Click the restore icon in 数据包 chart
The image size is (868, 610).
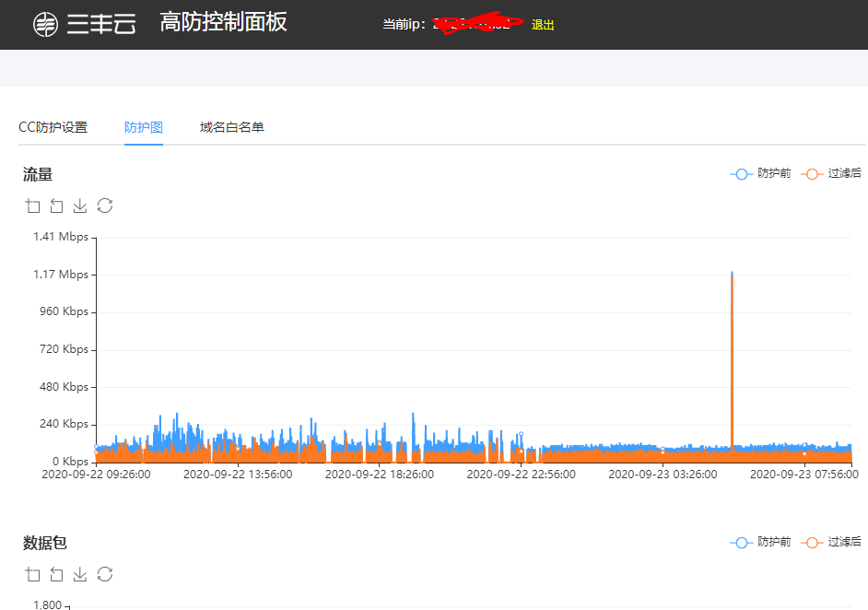click(x=105, y=574)
